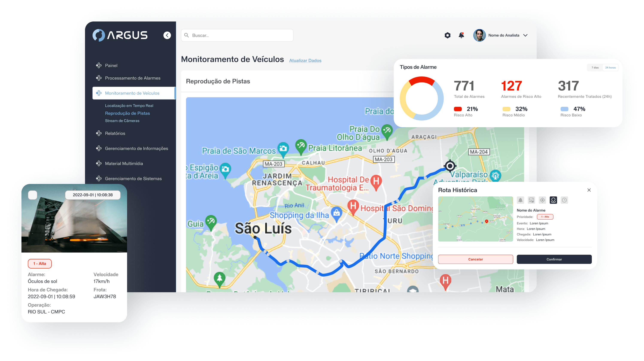The width and height of the screenshot is (644, 361).
Task: Select location pin icon in Rota Histórica
Action: coord(553,200)
